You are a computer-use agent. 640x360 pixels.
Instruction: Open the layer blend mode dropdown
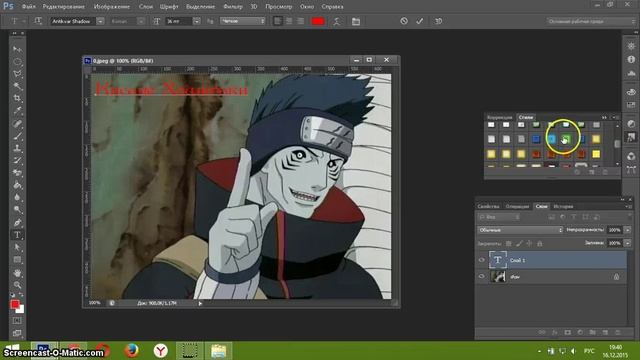(520, 230)
